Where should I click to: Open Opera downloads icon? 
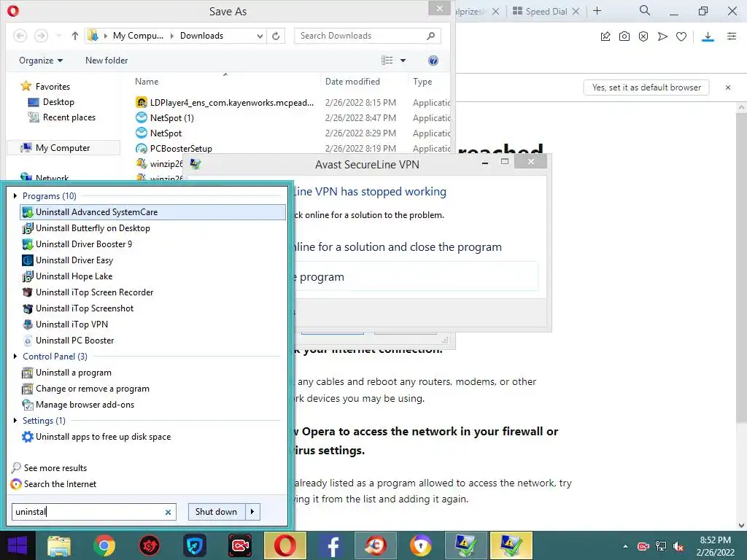click(708, 36)
